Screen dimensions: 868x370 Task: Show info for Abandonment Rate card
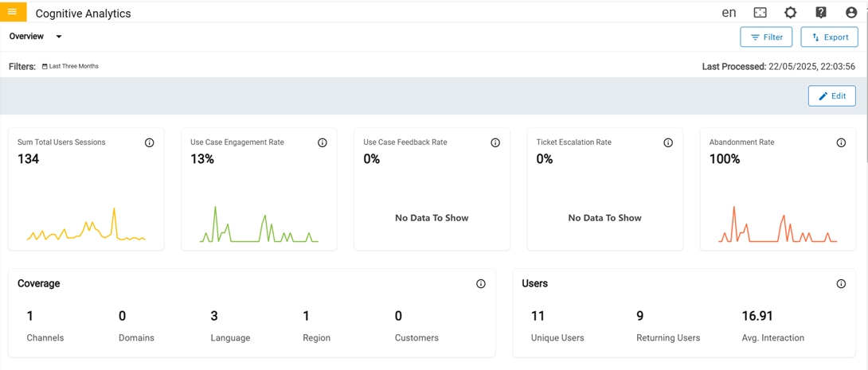[841, 143]
